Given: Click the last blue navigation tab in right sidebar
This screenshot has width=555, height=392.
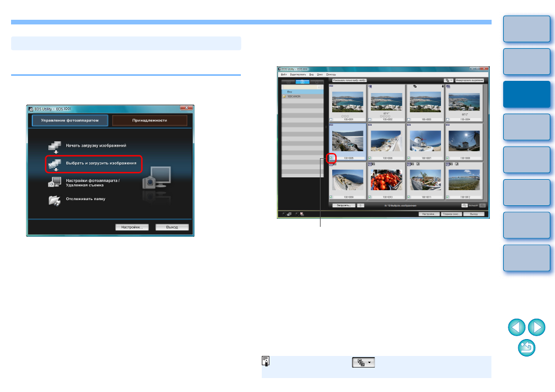Looking at the screenshot, I should [x=526, y=258].
